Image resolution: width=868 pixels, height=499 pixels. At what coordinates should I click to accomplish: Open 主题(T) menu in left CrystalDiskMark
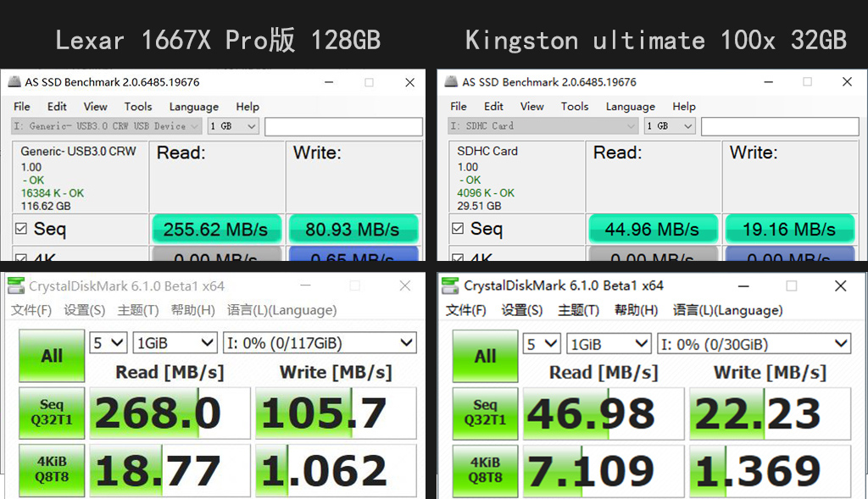click(x=138, y=310)
